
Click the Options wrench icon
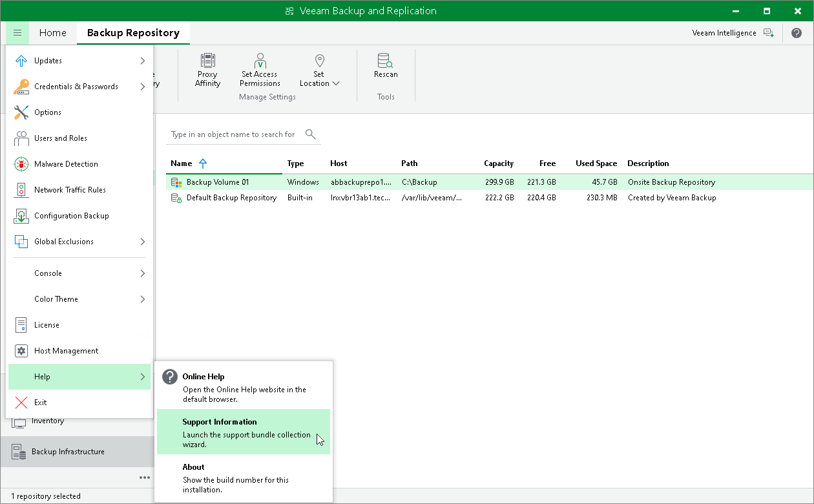[21, 112]
